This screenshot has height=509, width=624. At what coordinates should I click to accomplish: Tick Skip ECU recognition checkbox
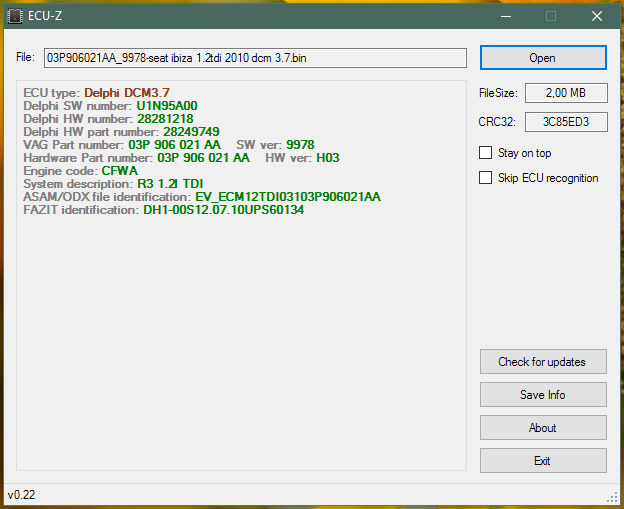(x=485, y=177)
